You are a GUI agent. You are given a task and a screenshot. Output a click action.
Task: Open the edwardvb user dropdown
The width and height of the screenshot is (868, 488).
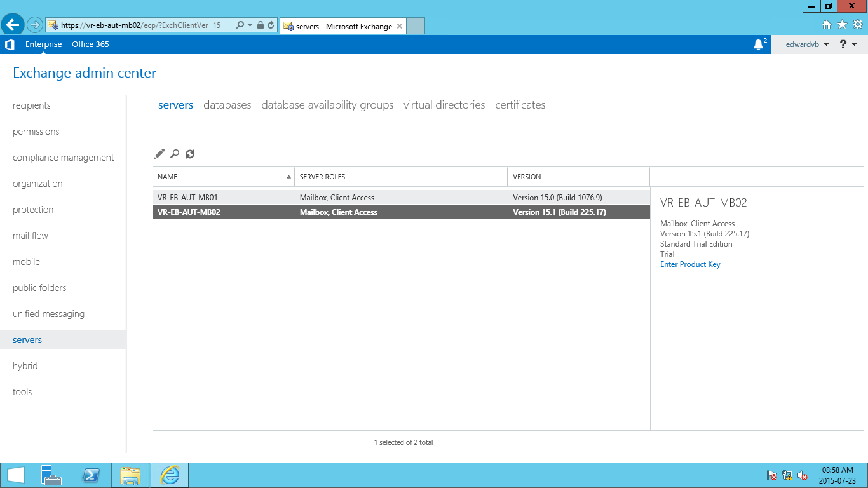[x=807, y=44]
